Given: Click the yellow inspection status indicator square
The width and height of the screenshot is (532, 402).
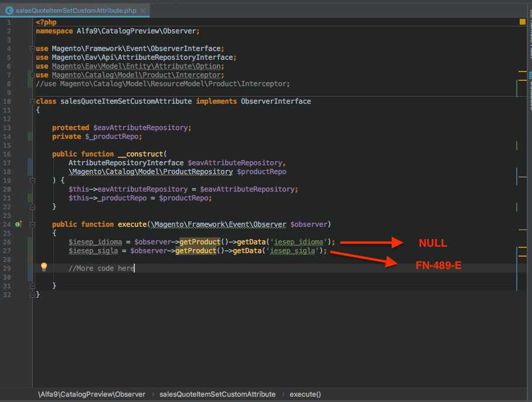Looking at the screenshot, I should click(522, 22).
